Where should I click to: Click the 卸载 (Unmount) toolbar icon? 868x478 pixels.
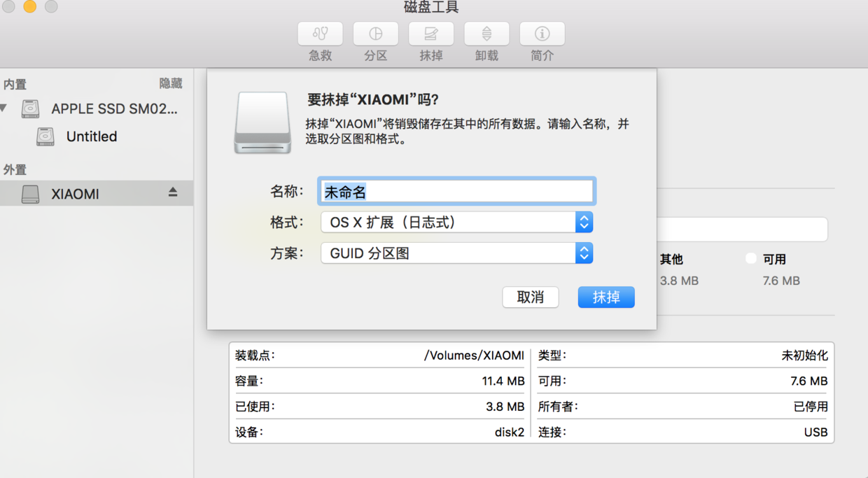[486, 33]
